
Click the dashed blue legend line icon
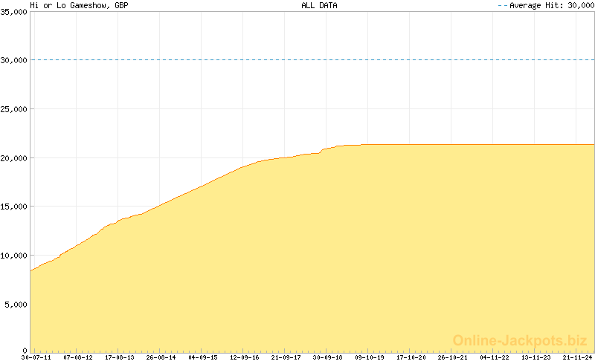coord(503,5)
